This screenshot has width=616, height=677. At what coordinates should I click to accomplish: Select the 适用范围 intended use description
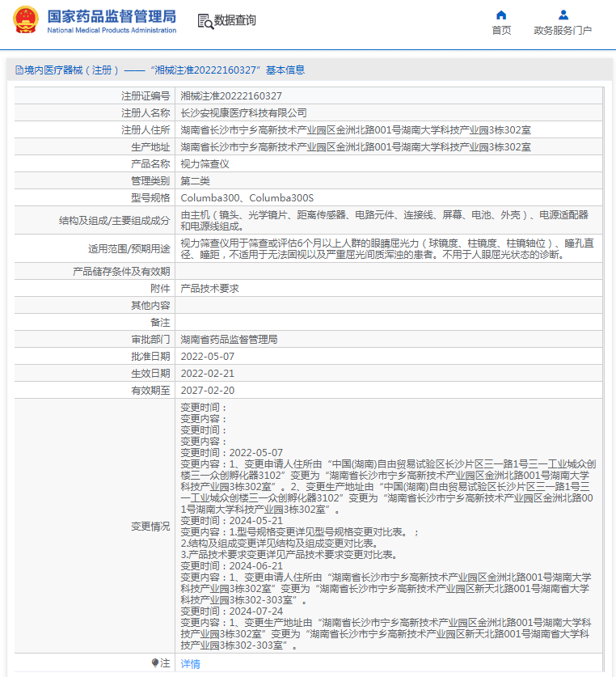(x=387, y=248)
